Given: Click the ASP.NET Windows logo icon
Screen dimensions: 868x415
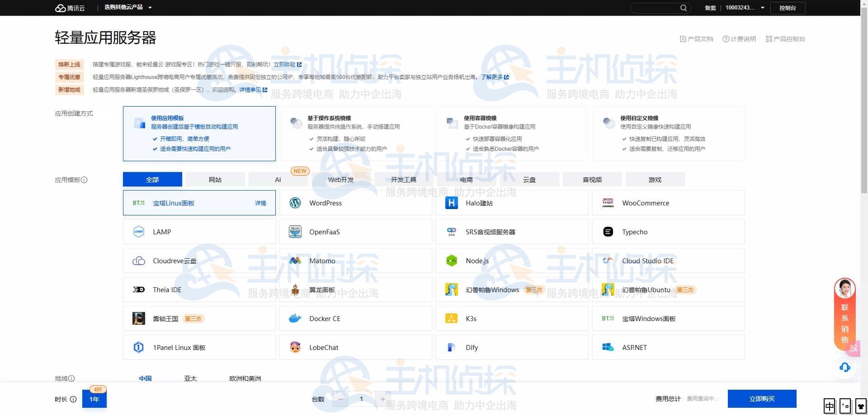Looking at the screenshot, I should 608,348.
